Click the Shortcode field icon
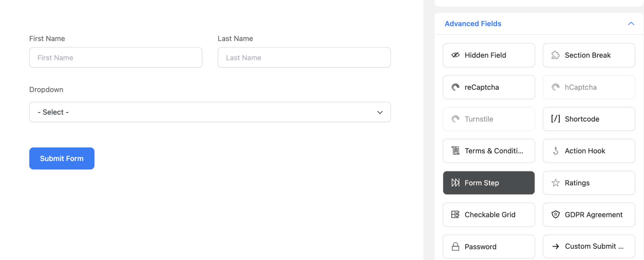644x260 pixels. click(555, 119)
